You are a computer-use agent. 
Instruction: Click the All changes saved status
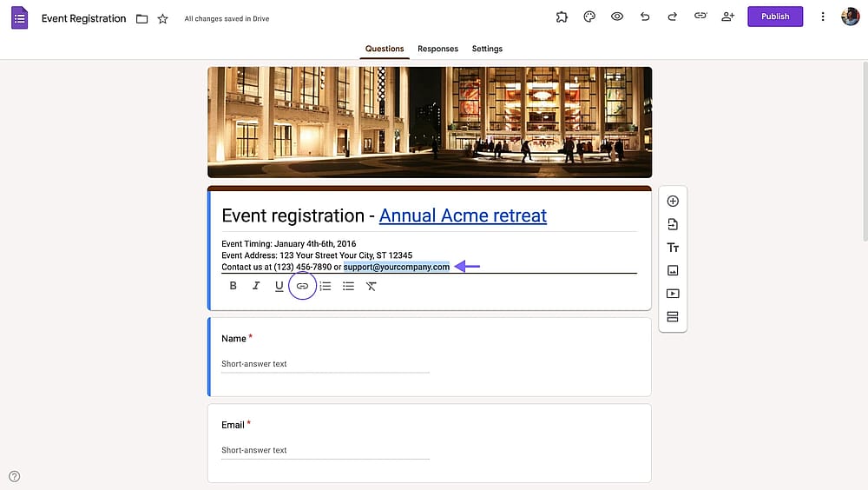click(x=227, y=19)
